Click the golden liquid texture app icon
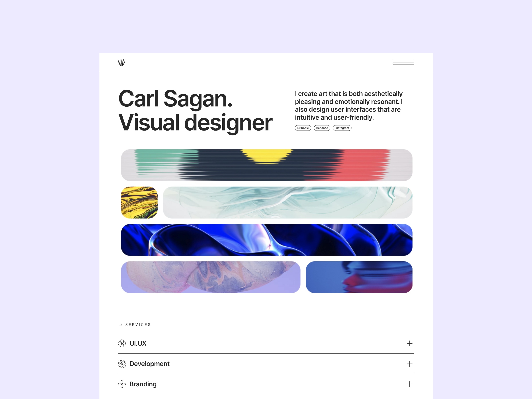Viewport: 532px width, 399px height. [139, 203]
